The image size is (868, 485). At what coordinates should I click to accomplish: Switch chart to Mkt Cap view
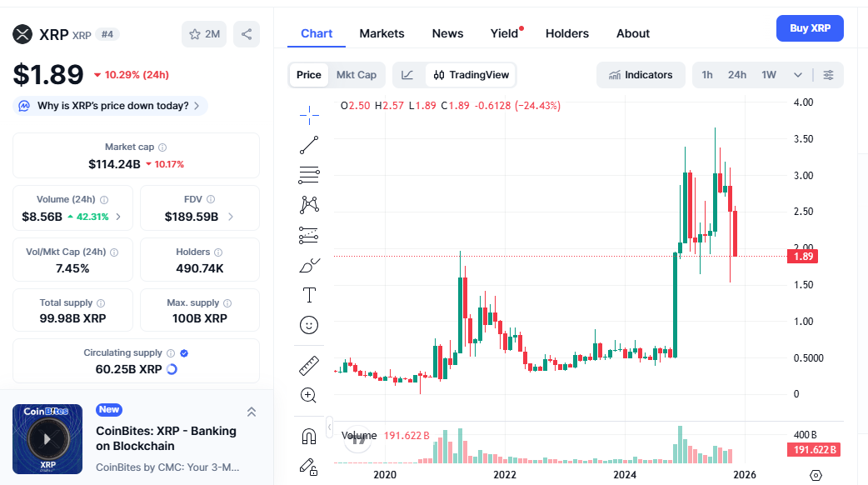coord(356,75)
